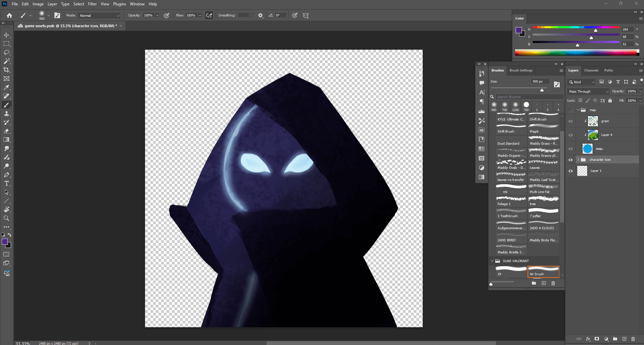Switch to the Brush Settings tab
Screen dimensions: 644x345
pos(521,70)
